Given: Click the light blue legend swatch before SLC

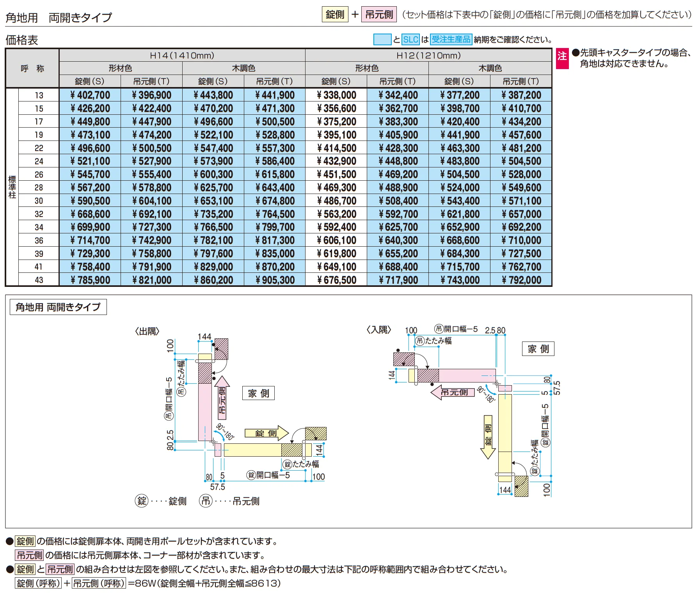Looking at the screenshot, I should coord(382,39).
